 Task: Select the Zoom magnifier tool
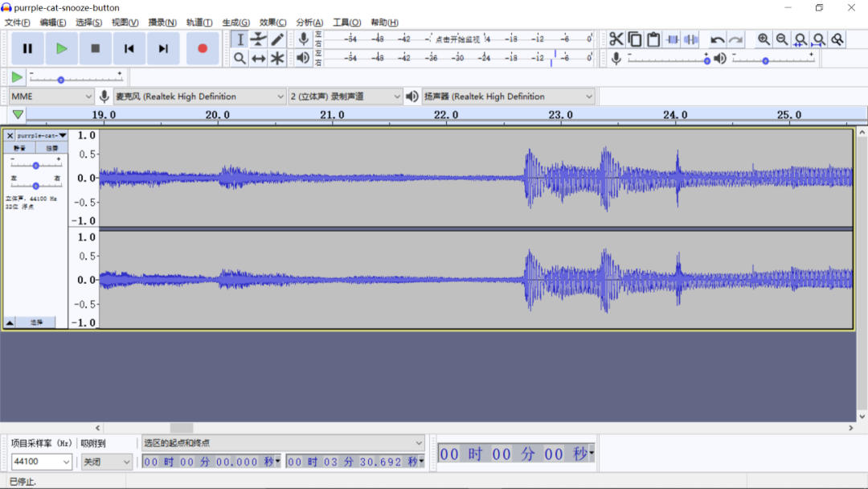pyautogui.click(x=240, y=58)
